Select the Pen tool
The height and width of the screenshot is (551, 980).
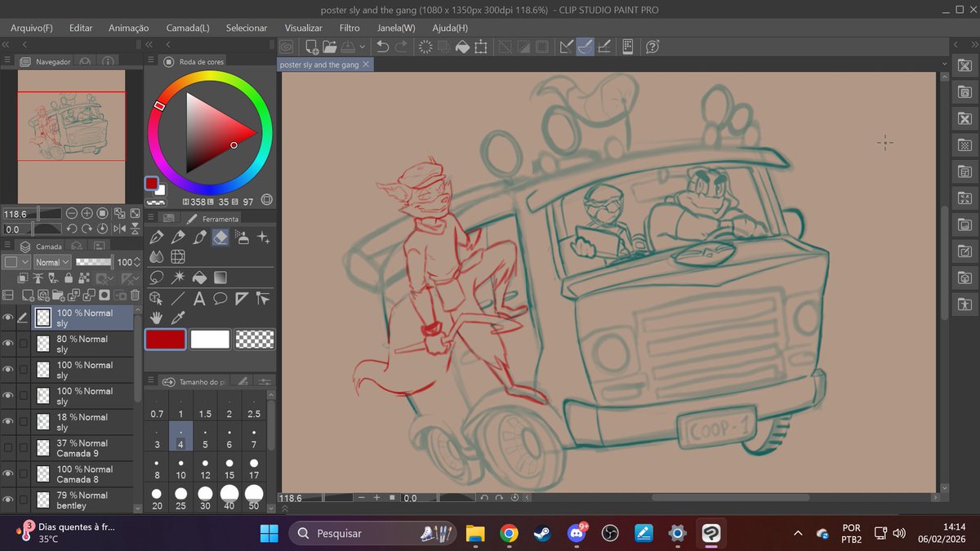tap(157, 238)
